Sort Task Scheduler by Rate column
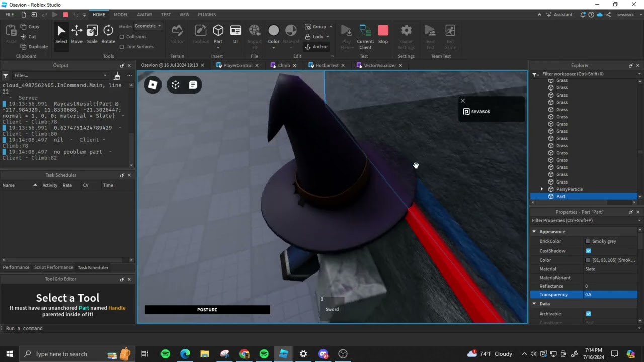644x362 pixels. [67, 185]
